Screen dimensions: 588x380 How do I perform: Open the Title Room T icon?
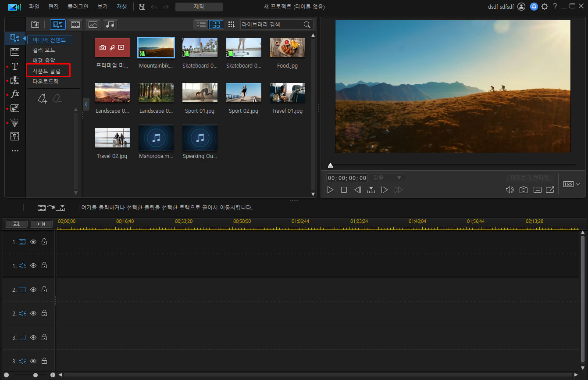coord(15,66)
